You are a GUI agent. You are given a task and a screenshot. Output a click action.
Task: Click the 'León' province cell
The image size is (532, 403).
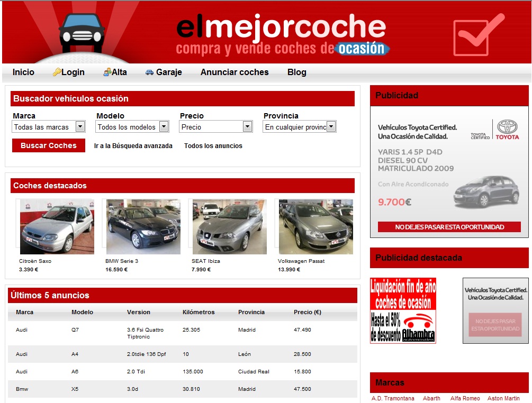[x=245, y=354]
